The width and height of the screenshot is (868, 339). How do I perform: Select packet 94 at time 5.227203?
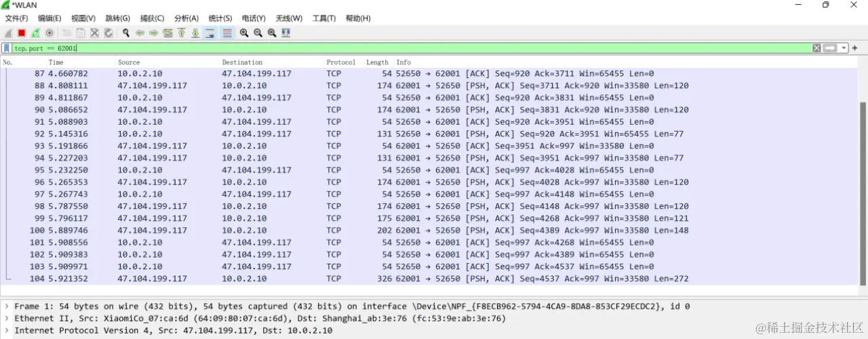(429, 158)
